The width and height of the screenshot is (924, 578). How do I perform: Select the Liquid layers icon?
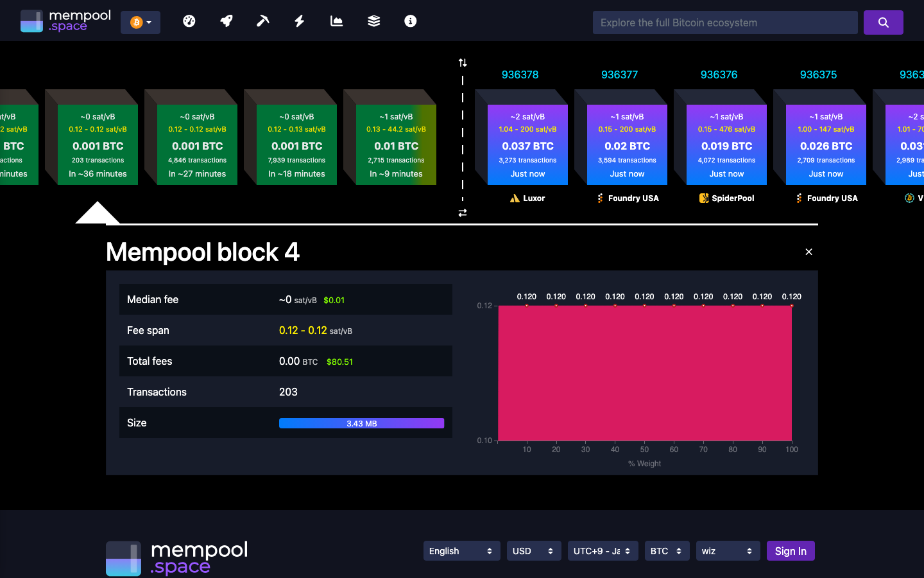pos(373,21)
